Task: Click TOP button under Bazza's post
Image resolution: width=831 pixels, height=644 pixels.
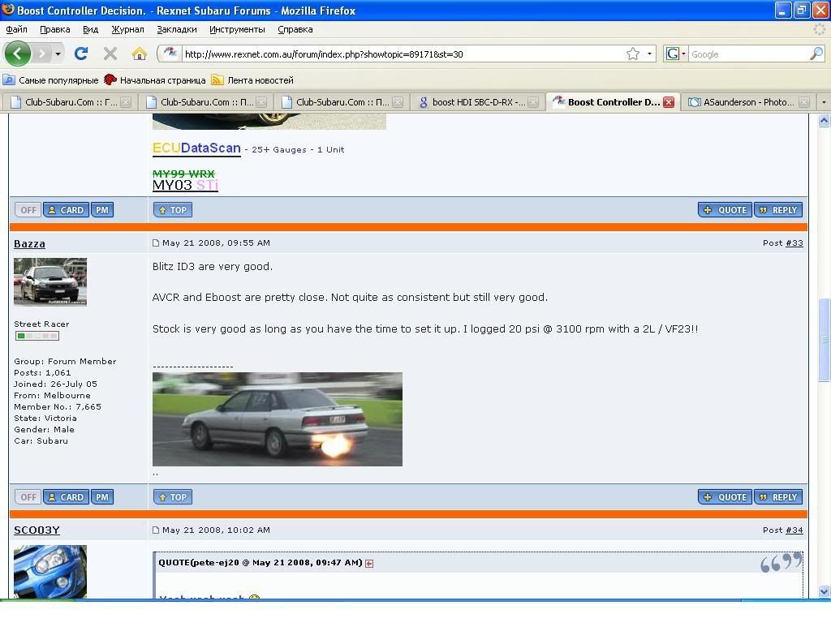Action: tap(173, 497)
